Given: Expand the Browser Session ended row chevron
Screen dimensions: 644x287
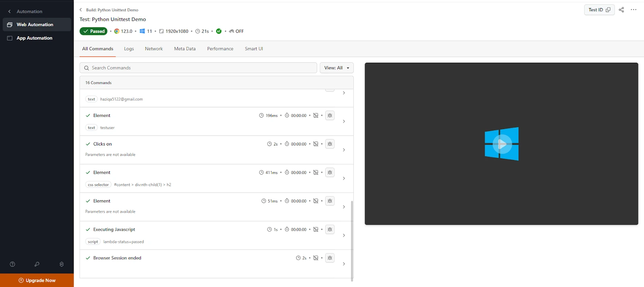Looking at the screenshot, I should coord(344,264).
